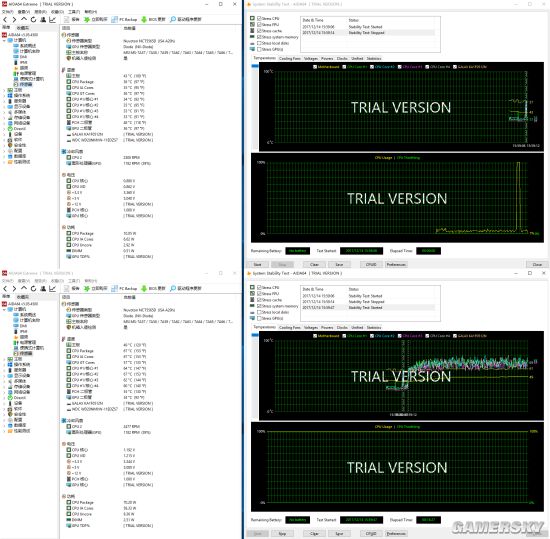Image resolution: width=550 pixels, height=539 pixels.
Task: Click the BIOS update green arrow icon
Action: (144, 20)
